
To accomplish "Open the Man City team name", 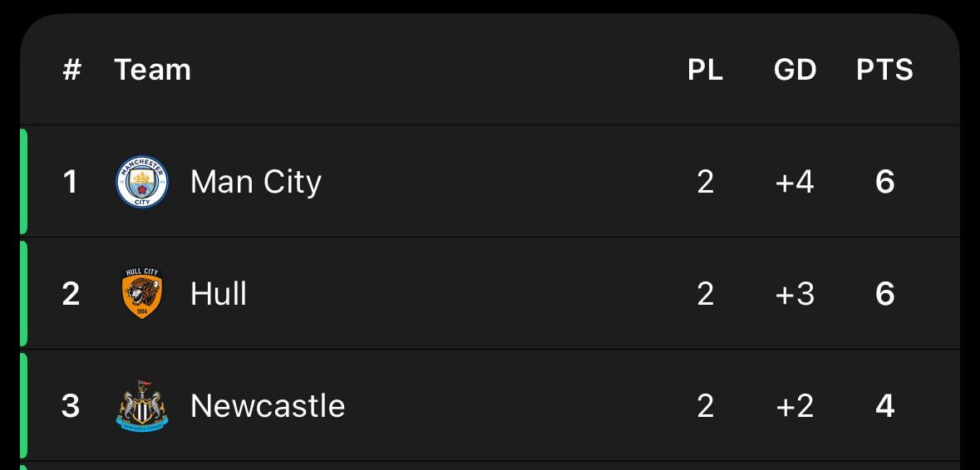I will pos(256,182).
